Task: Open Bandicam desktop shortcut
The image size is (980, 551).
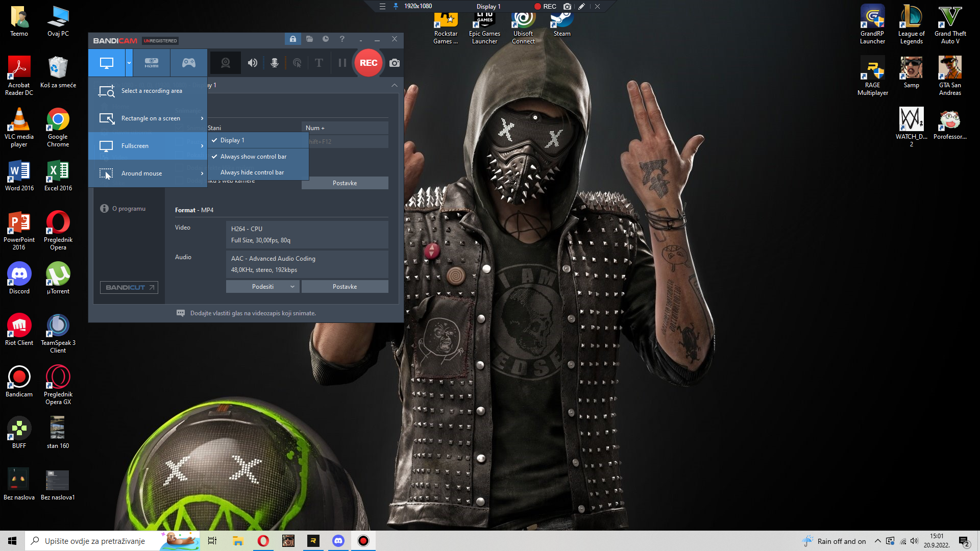Action: click(x=19, y=381)
